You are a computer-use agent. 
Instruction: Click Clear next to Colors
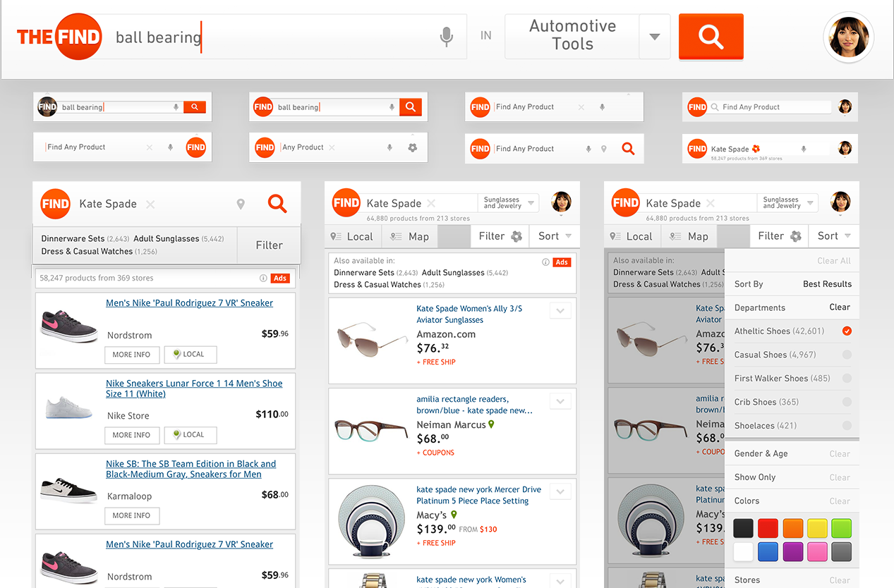point(840,501)
